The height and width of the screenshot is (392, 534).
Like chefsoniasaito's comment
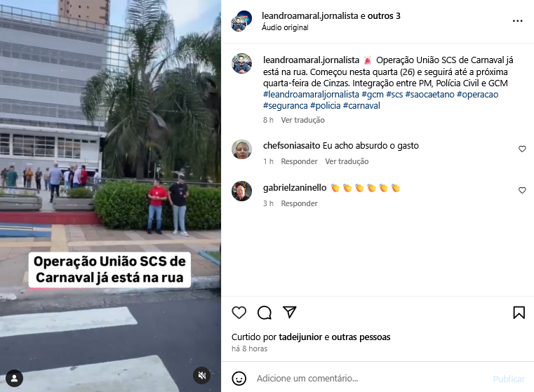522,149
